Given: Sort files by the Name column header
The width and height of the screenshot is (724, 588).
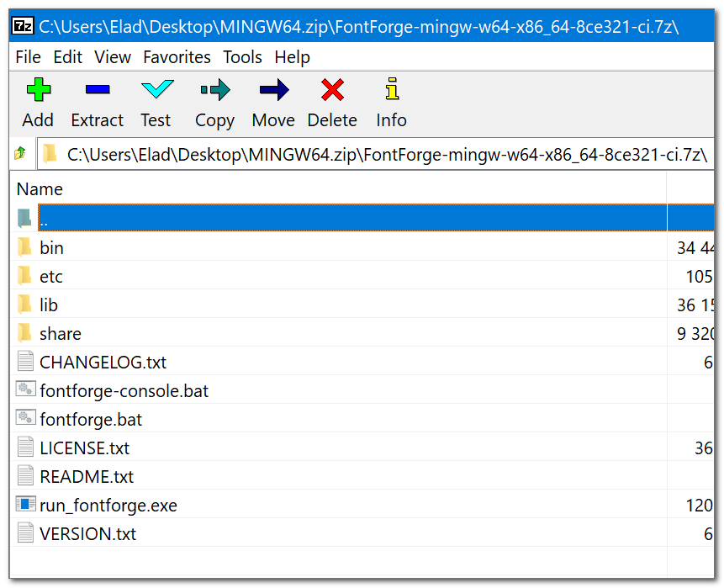Looking at the screenshot, I should [x=40, y=189].
